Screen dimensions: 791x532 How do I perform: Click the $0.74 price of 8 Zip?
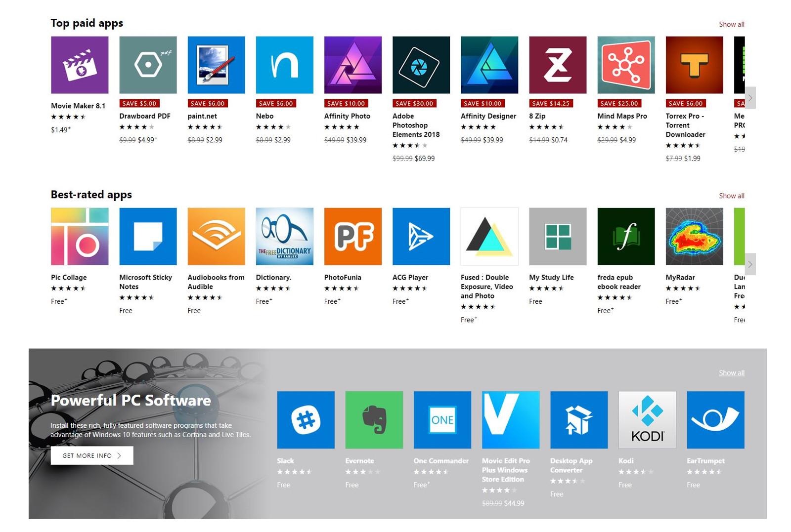coord(559,140)
